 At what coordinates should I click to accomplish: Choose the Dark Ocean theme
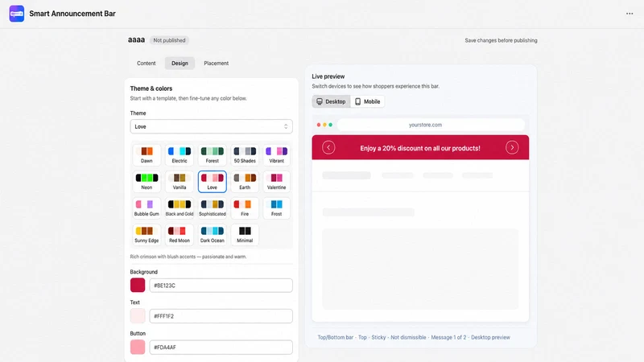click(x=213, y=235)
